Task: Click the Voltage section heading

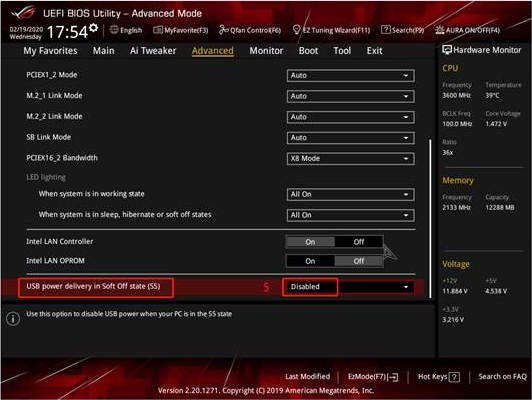Action: (456, 264)
